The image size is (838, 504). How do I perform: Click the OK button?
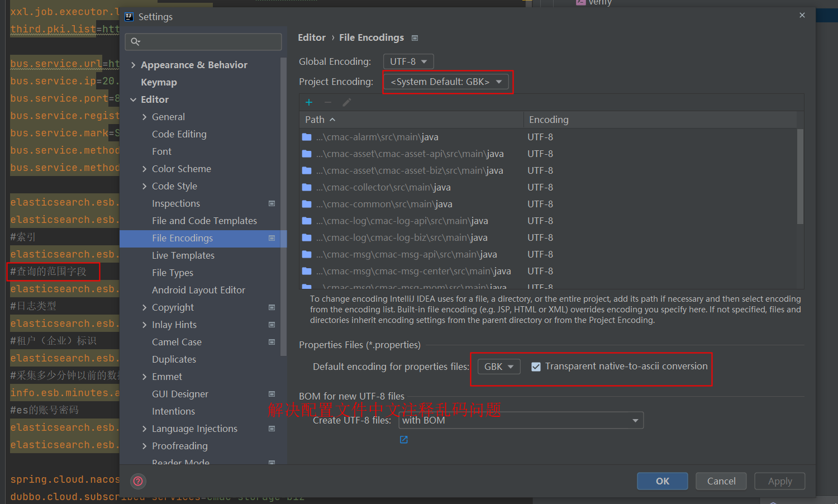click(663, 481)
